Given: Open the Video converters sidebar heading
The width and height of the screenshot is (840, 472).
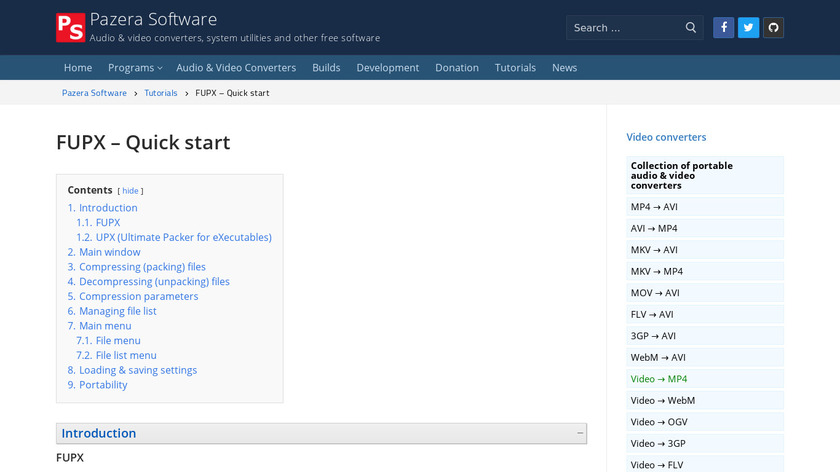Looking at the screenshot, I should coord(666,137).
